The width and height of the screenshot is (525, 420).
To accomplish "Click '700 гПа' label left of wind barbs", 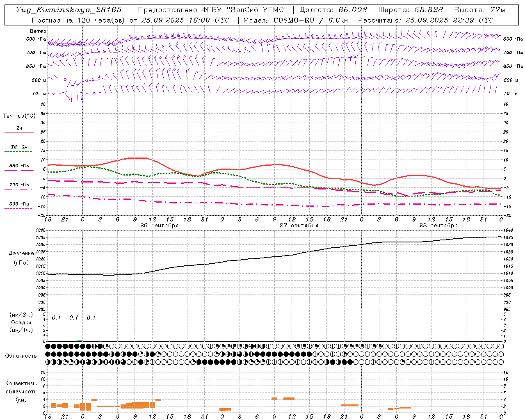I will click(36, 52).
